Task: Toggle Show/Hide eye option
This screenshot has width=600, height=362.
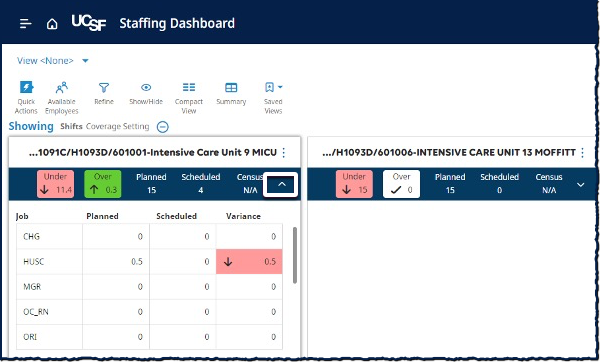Action: (x=146, y=94)
